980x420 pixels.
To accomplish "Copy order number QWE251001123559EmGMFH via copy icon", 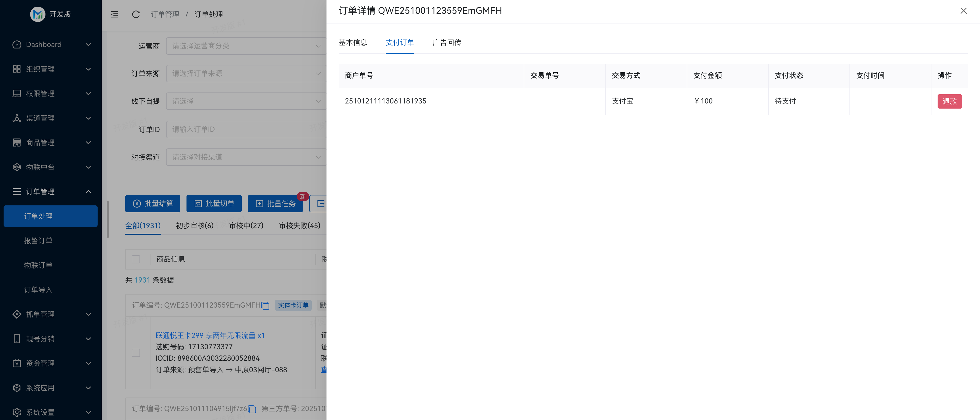I will [265, 305].
